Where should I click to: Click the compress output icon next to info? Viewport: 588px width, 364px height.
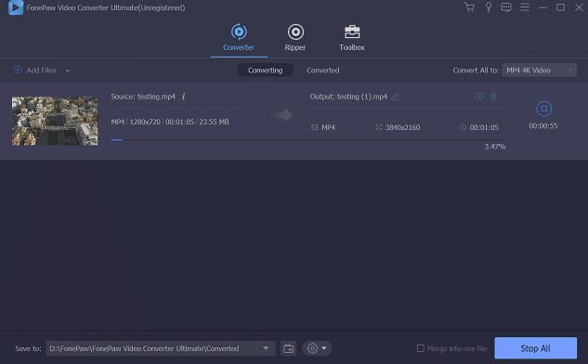[x=493, y=97]
